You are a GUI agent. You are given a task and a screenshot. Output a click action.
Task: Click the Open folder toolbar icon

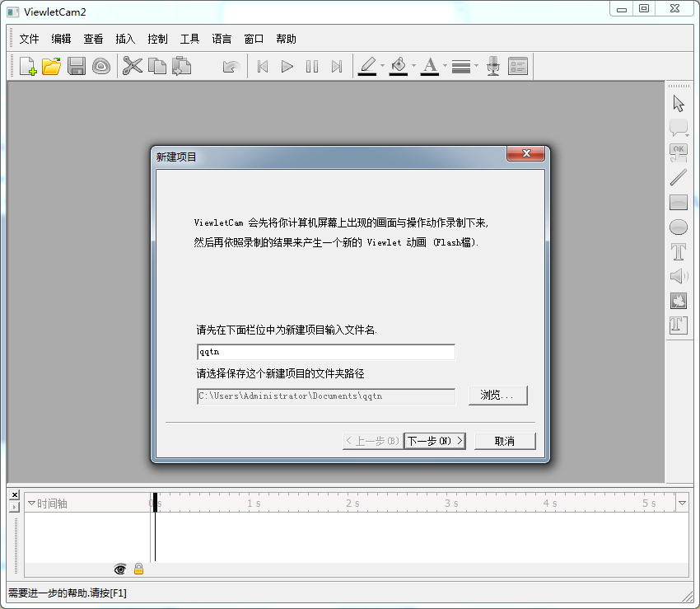click(51, 67)
